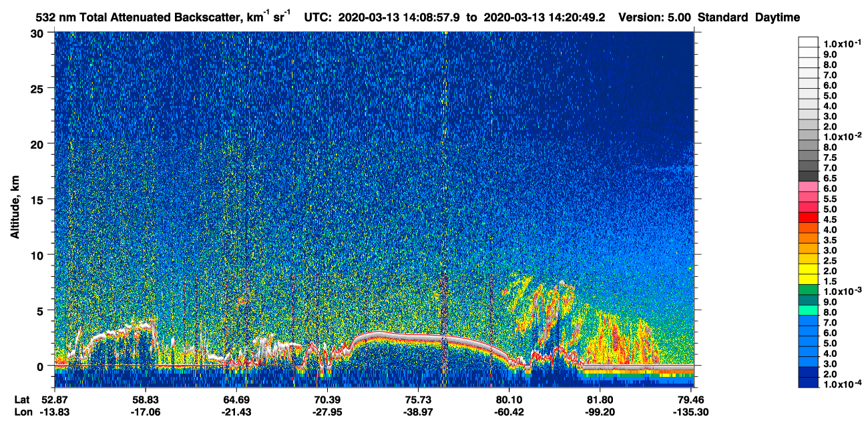
Task: Click latitude value 80.10
Action: coord(509,400)
